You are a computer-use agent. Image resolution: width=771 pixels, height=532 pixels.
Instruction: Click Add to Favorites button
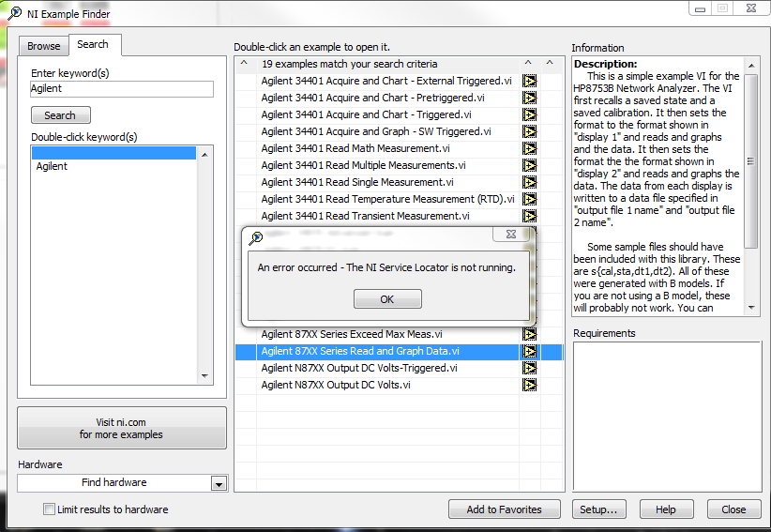(504, 509)
